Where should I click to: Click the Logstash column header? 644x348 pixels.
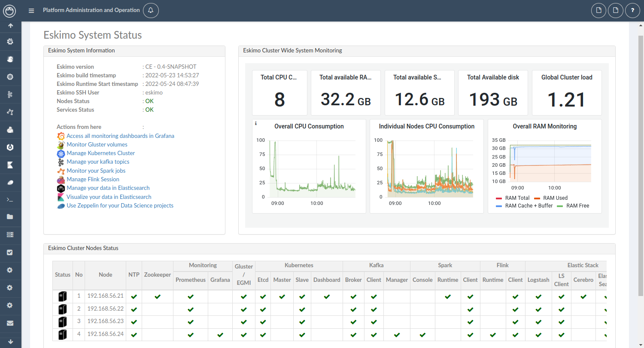coord(538,280)
